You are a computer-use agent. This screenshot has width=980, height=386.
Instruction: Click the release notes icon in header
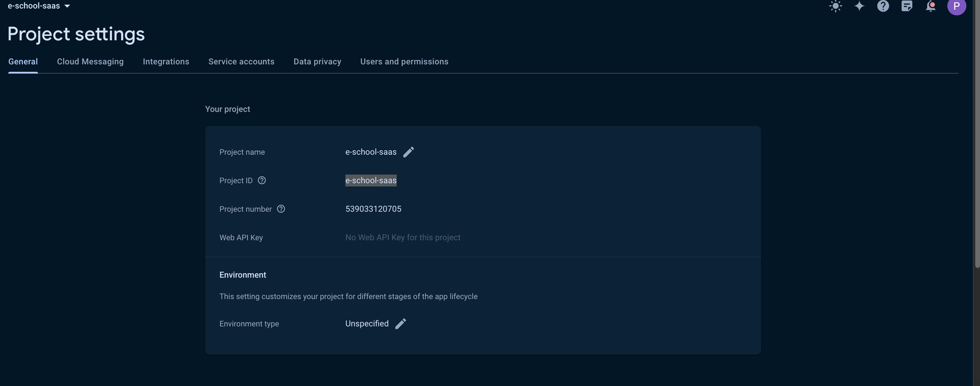(907, 6)
